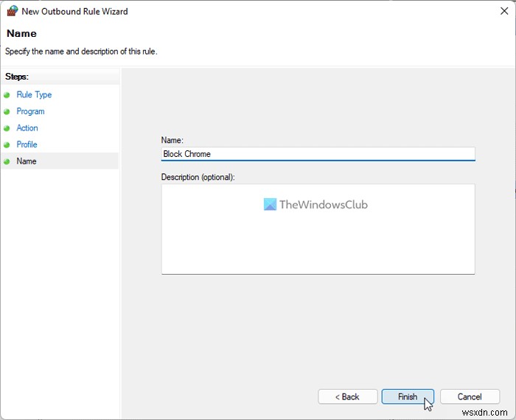
Task: Click green bullet next to Rule Type
Action: pyautogui.click(x=7, y=95)
